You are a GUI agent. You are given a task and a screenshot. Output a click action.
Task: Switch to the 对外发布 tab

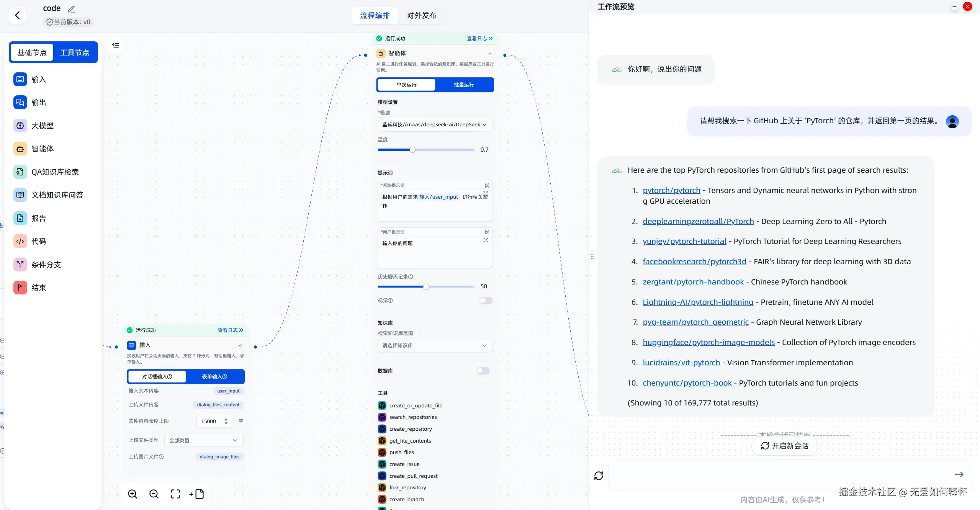click(421, 16)
